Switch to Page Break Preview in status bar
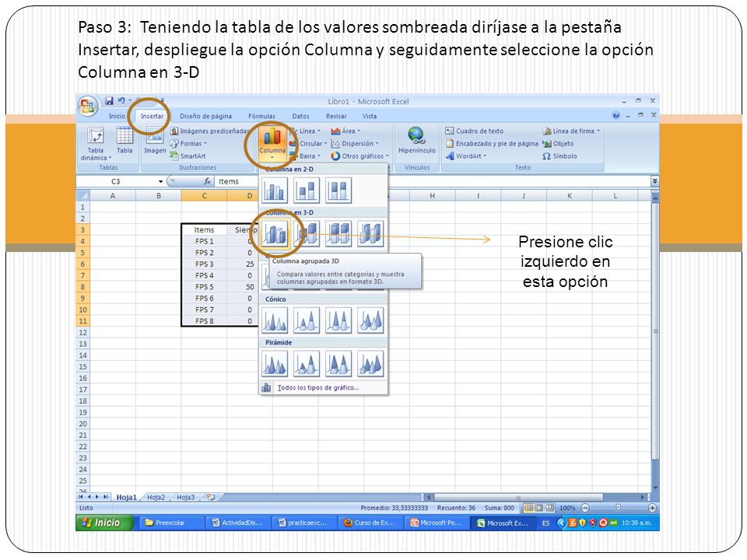This screenshot has height=560, width=747. click(x=549, y=508)
